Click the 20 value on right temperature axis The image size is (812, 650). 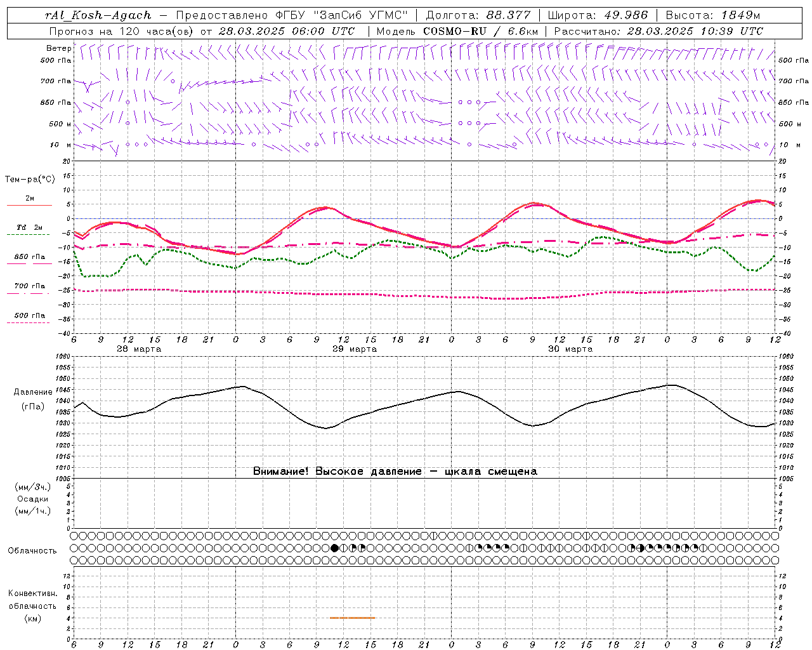(782, 161)
